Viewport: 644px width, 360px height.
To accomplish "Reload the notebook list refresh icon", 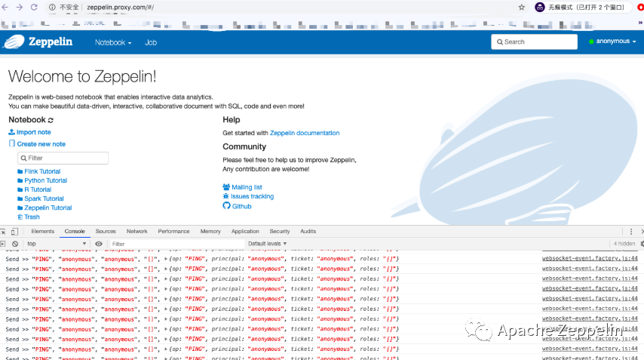I will [x=51, y=120].
